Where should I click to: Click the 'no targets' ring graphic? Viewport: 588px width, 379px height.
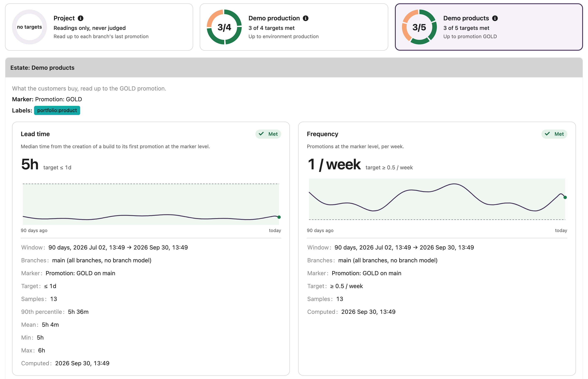pyautogui.click(x=29, y=27)
